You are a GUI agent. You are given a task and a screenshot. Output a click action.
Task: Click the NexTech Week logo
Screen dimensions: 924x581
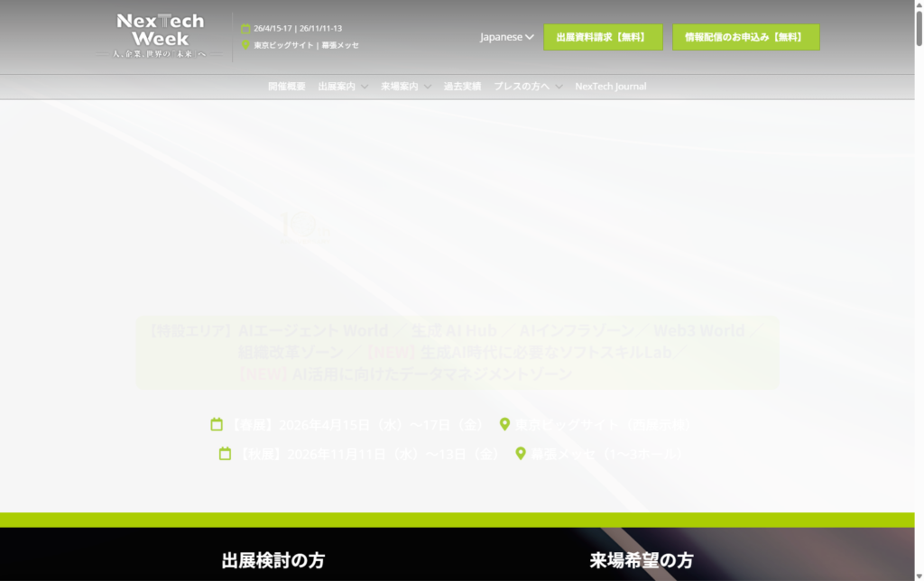click(x=161, y=36)
